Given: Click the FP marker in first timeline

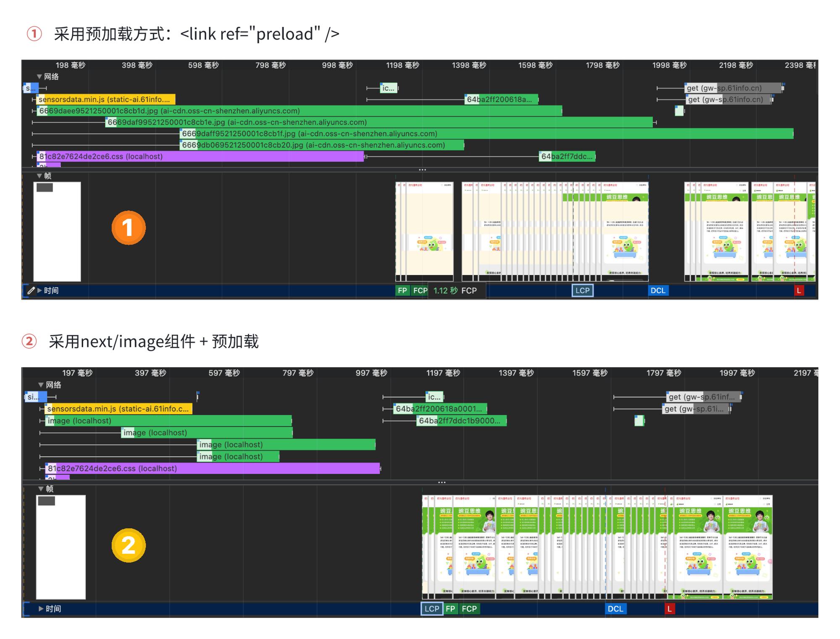Looking at the screenshot, I should coord(402,290).
